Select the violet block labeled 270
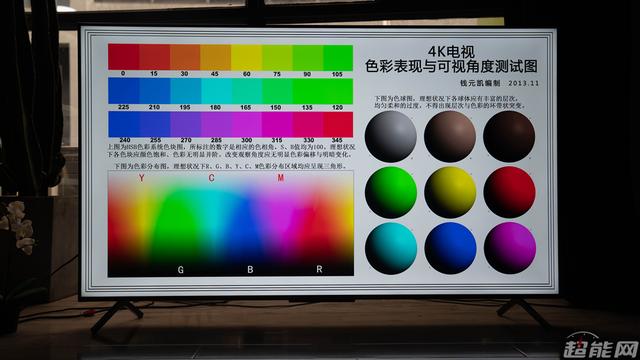 (x=185, y=124)
